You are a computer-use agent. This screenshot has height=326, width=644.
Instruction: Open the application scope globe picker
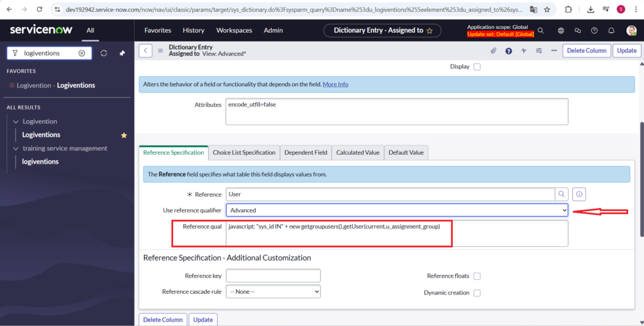[x=560, y=30]
